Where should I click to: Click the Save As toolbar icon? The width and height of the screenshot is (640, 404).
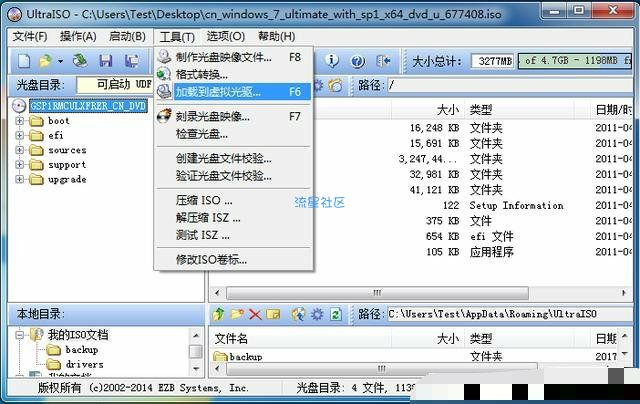[x=131, y=61]
